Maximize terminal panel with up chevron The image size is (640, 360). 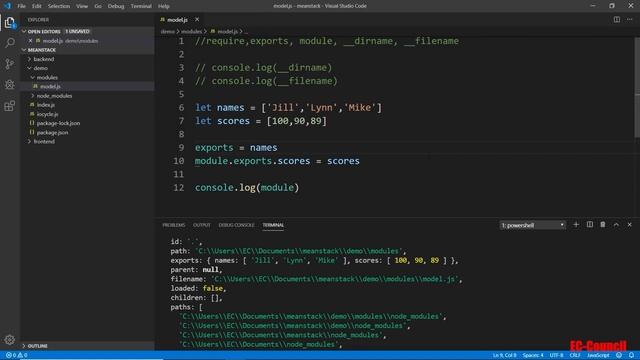[616, 224]
